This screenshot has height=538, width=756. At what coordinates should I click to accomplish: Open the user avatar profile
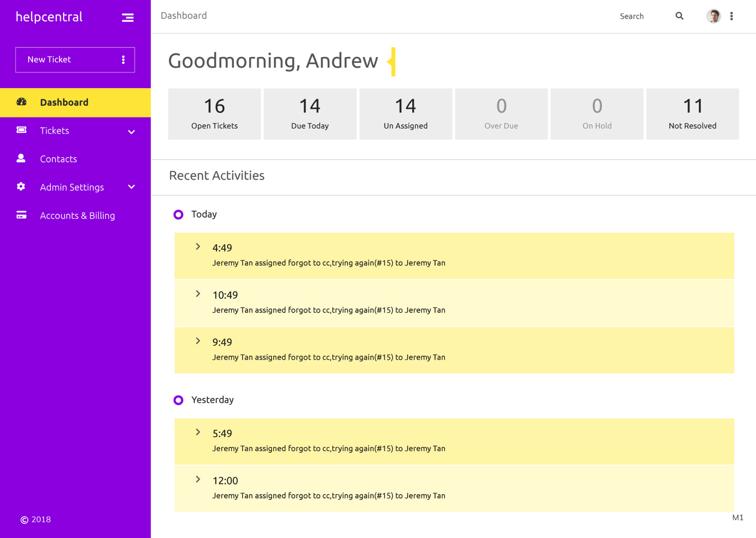[x=713, y=16]
